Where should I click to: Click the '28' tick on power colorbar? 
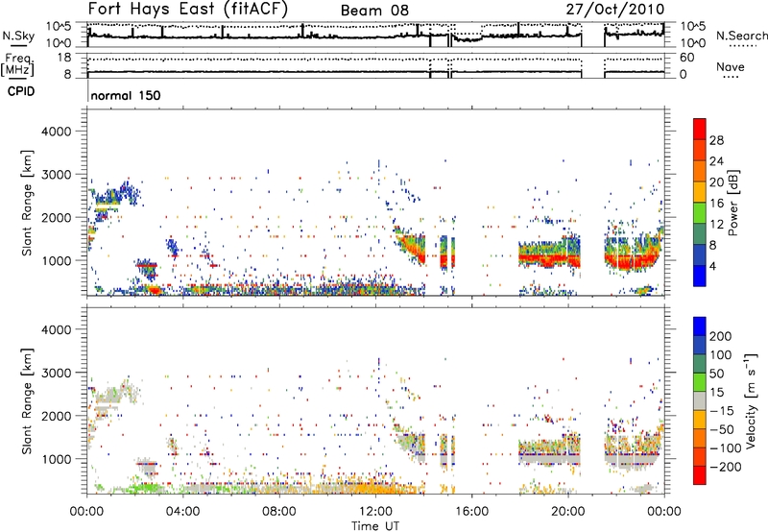716,140
